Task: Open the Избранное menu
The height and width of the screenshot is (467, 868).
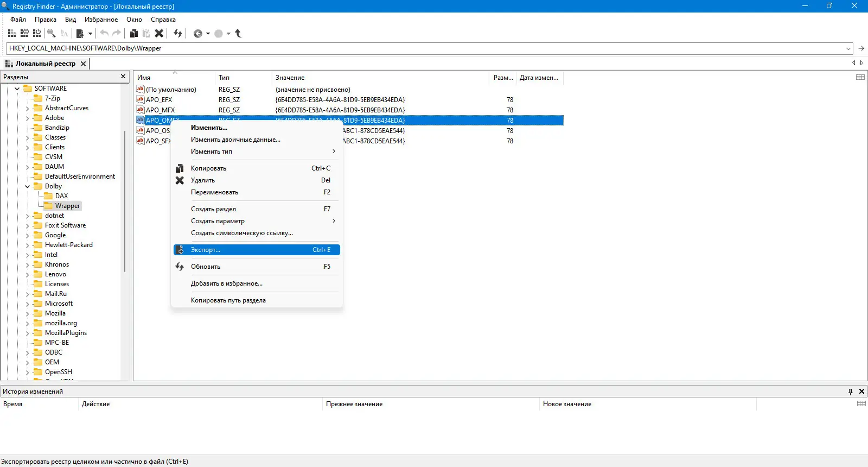Action: tap(101, 20)
